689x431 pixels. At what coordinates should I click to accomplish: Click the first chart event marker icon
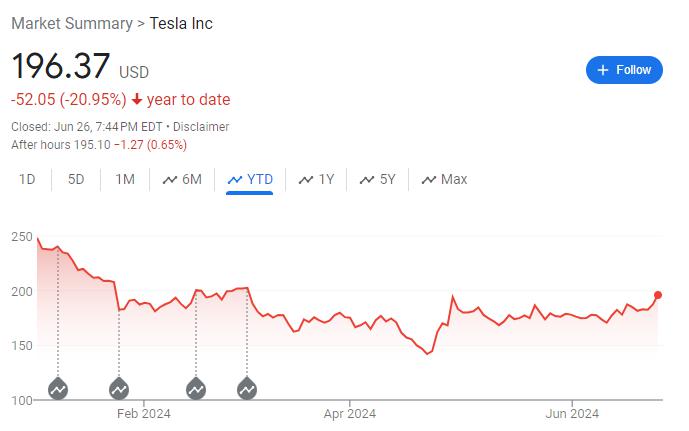[58, 388]
